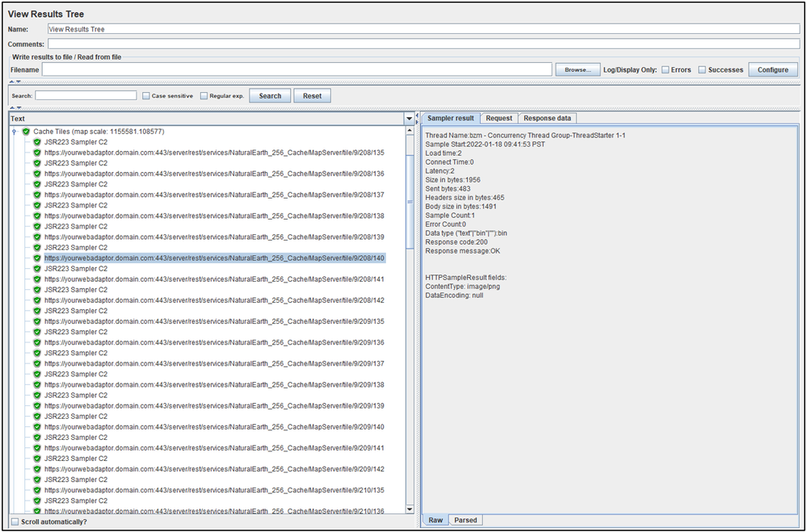This screenshot has width=807, height=532.
Task: Click the Reset button
Action: coord(313,96)
